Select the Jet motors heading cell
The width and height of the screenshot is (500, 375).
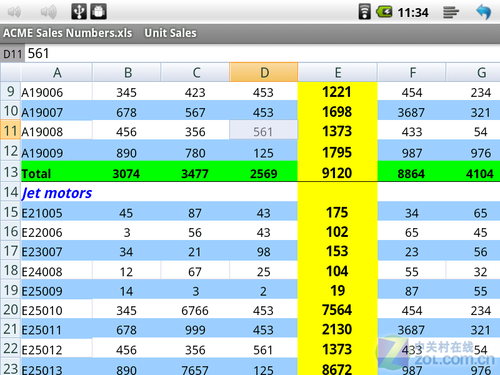57,193
